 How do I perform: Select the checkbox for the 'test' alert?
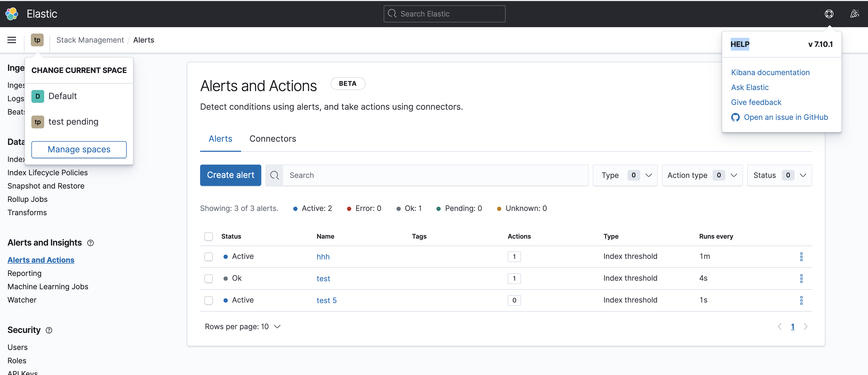click(x=209, y=278)
